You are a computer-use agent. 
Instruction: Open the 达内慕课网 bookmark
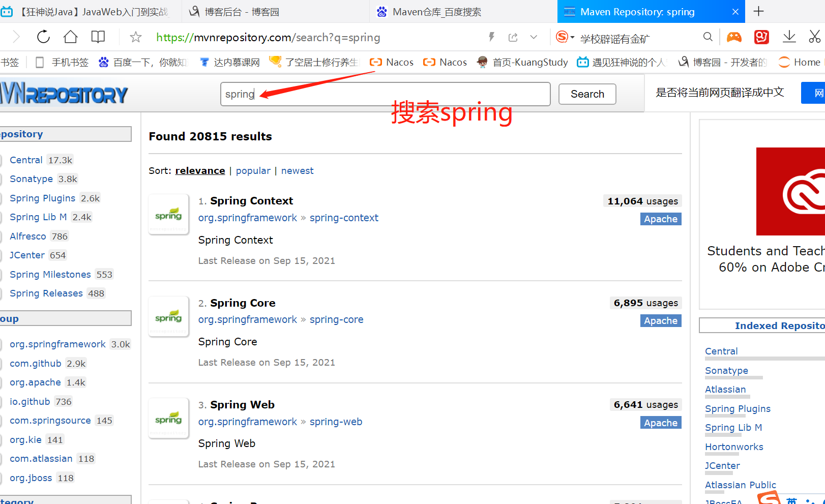point(230,62)
